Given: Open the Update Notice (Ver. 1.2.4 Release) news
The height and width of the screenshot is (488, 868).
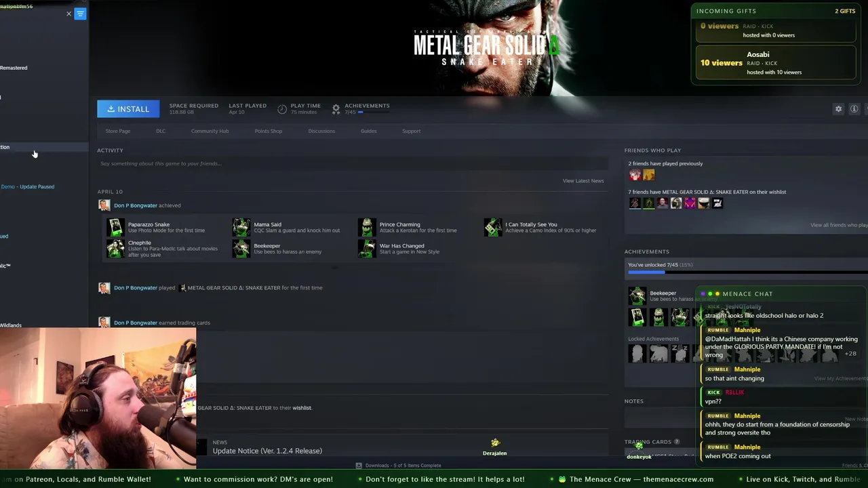Looking at the screenshot, I should 267,451.
